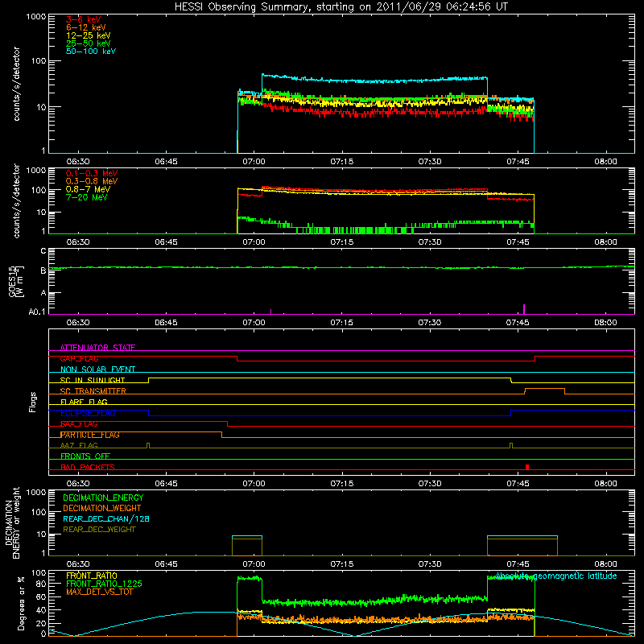Click the 0.3-0.8 MeV legend label
This screenshot has width=644, height=644.
[x=92, y=181]
